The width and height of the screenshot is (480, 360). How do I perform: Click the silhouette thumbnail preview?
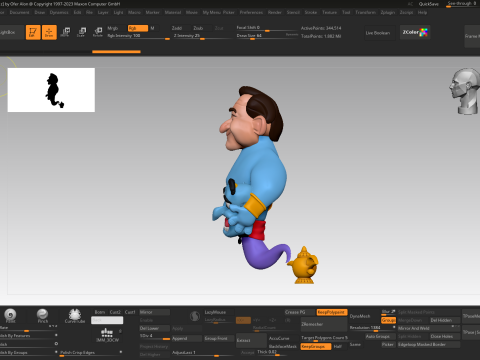pyautogui.click(x=51, y=90)
